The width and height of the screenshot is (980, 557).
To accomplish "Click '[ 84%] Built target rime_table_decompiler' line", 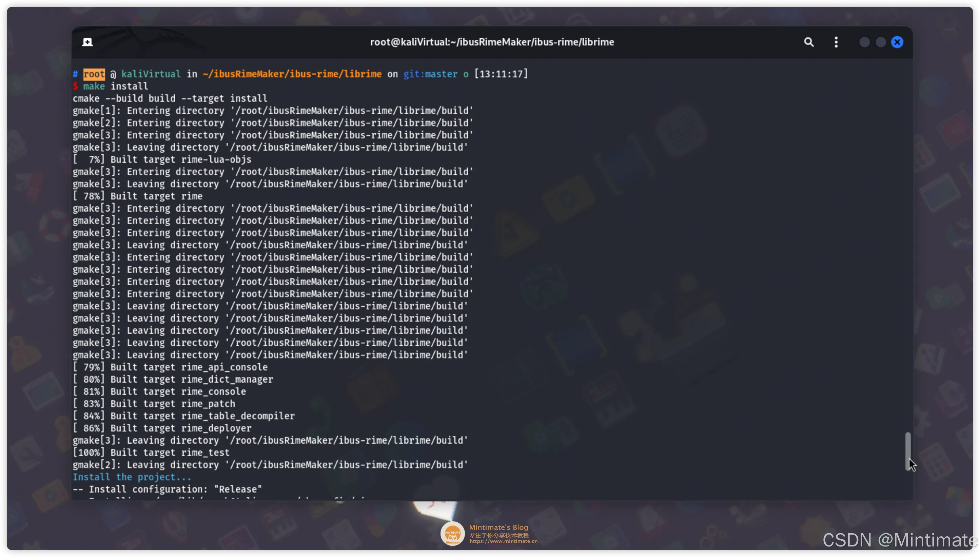I will click(x=184, y=416).
